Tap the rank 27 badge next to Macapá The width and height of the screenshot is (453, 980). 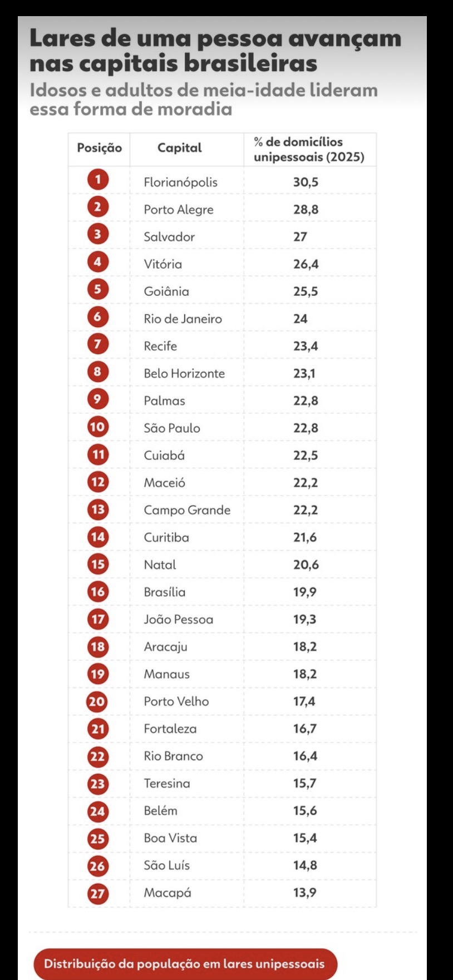(x=98, y=893)
